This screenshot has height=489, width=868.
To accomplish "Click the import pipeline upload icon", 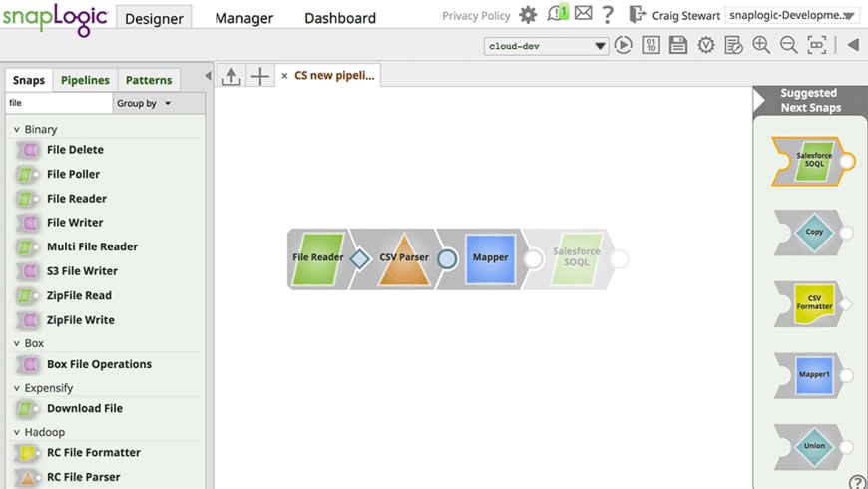I will pyautogui.click(x=231, y=76).
